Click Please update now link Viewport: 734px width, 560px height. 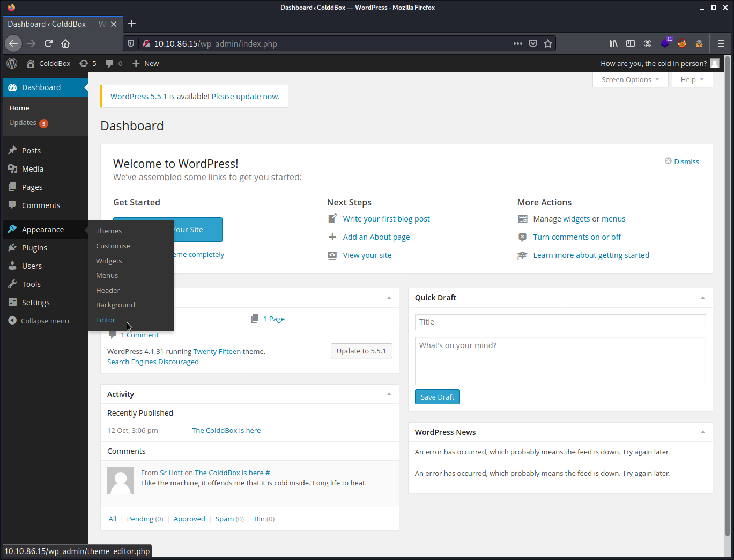[x=244, y=97]
